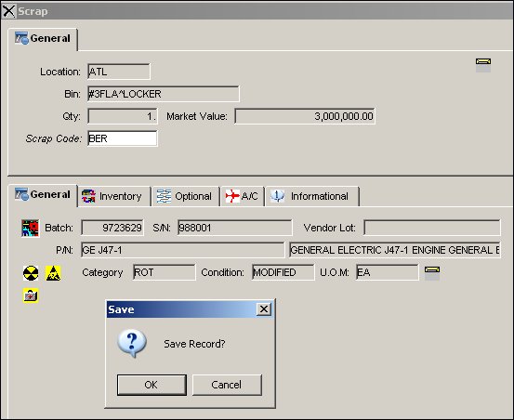
Task: Click the Scrap window title text
Action: 33,11
